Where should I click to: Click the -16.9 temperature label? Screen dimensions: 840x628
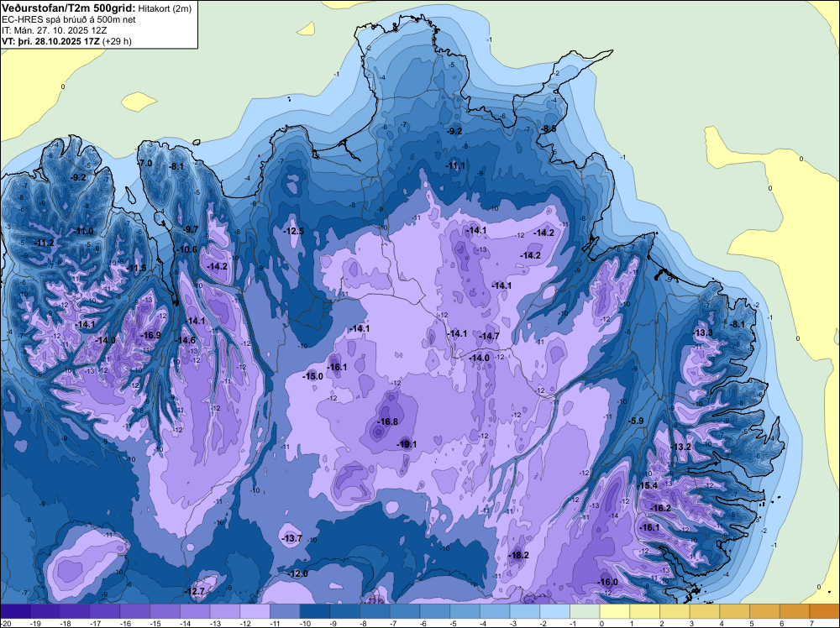150,335
